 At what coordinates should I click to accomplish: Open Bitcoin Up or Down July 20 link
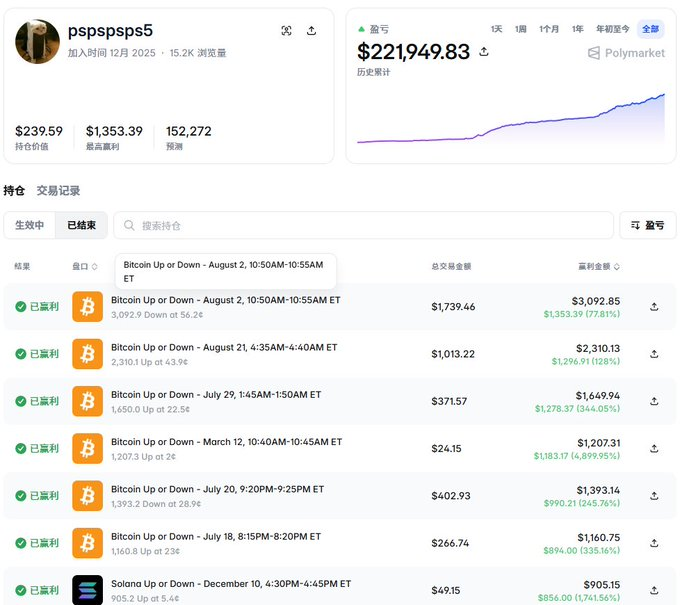tap(217, 489)
